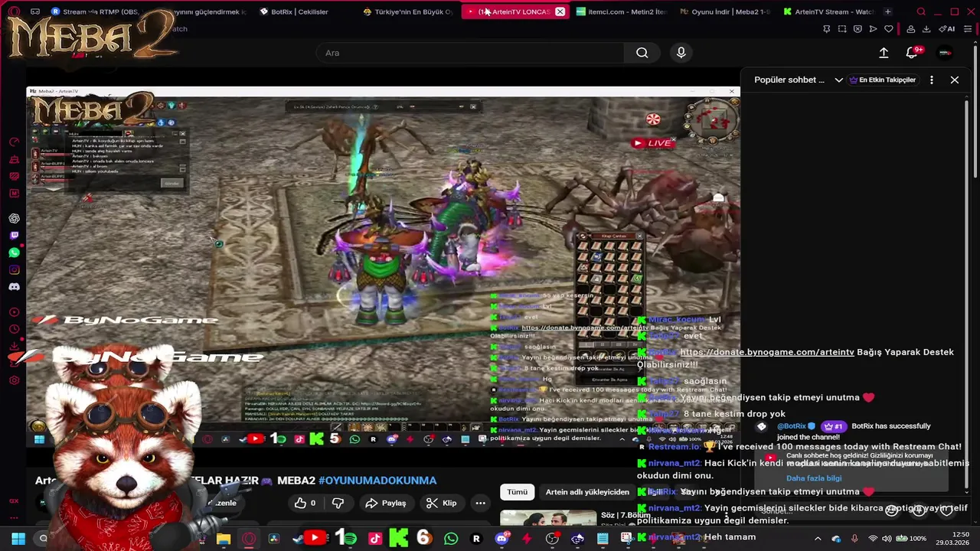Open WhatsApp in the Opera sidebar

coord(14,253)
